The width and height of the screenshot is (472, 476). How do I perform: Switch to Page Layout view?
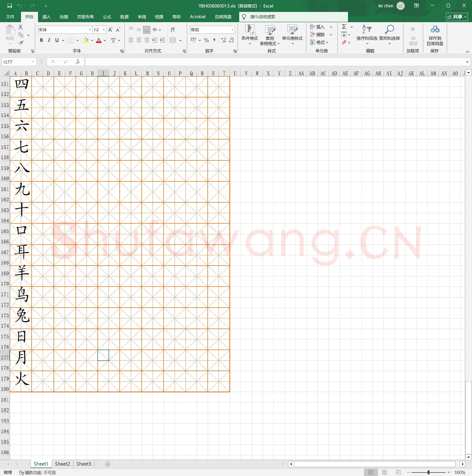(x=384, y=472)
